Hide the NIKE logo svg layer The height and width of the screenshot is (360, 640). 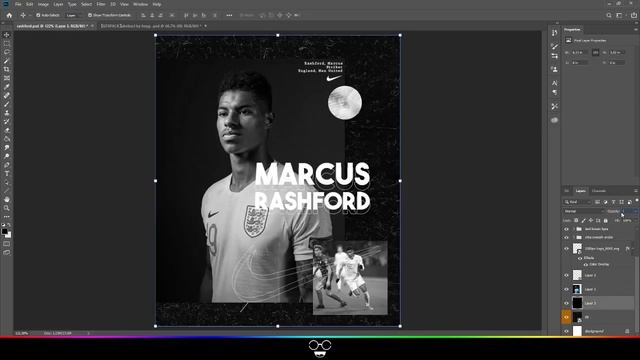pos(566,248)
